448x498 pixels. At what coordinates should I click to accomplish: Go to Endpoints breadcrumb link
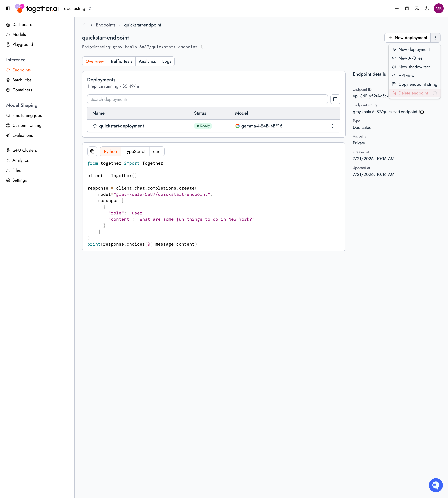point(105,25)
